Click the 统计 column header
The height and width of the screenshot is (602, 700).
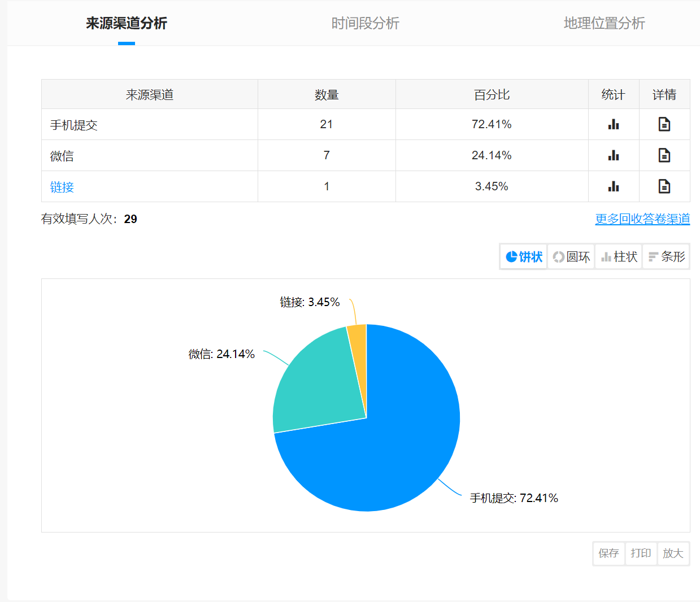(x=614, y=94)
